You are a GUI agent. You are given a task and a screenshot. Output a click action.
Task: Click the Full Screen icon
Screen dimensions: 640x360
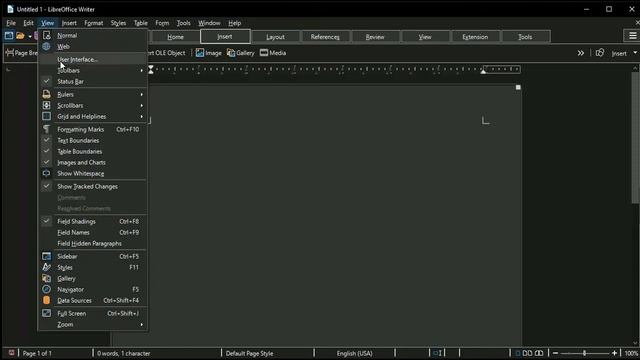(47, 313)
